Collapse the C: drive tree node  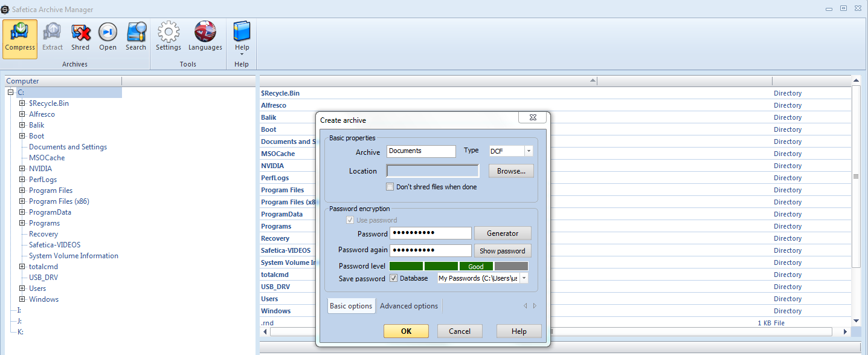click(x=10, y=93)
